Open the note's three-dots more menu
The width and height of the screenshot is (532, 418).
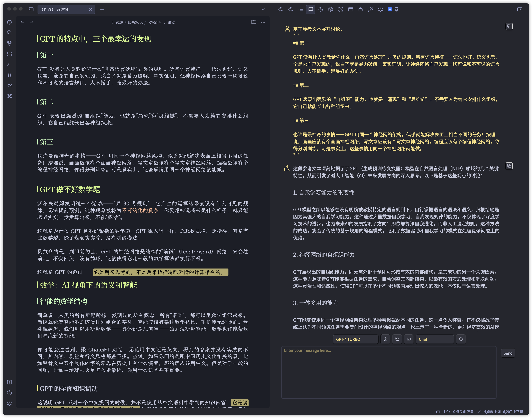tap(263, 22)
